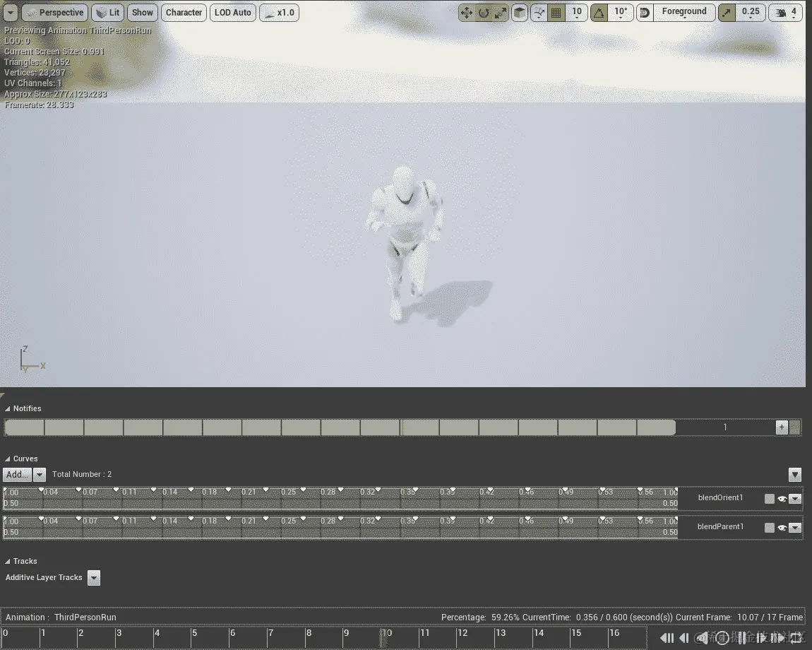The image size is (812, 650).
Task: Toggle blendParent1 curve checkbox
Action: pyautogui.click(x=770, y=528)
